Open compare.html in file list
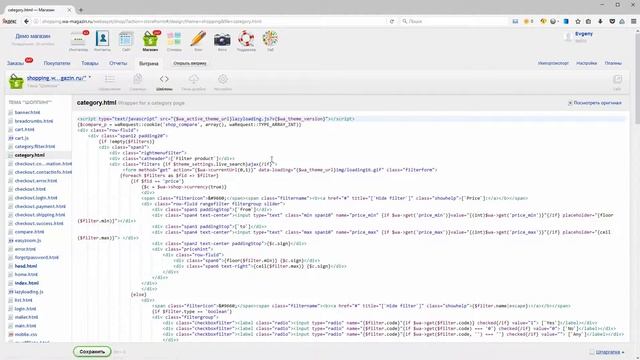 pos(29,232)
